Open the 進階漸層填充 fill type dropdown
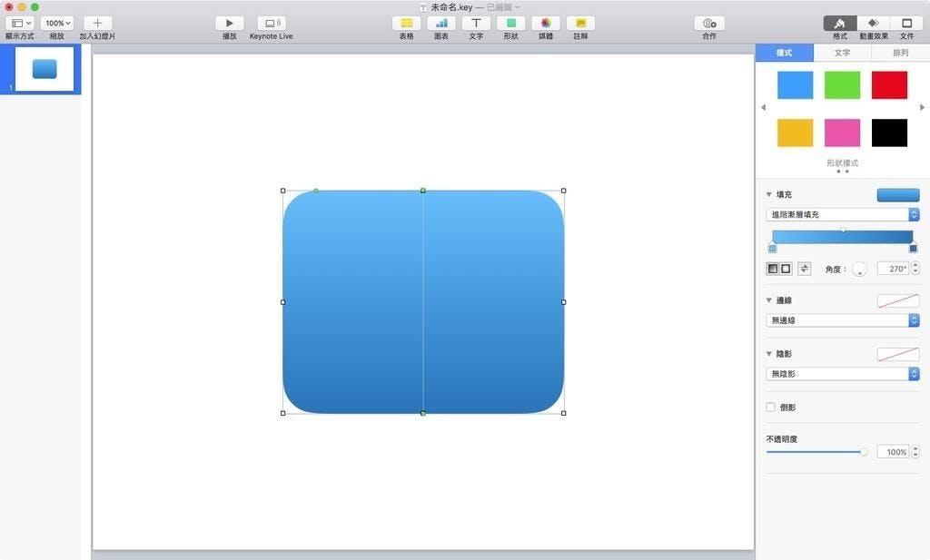The height and width of the screenshot is (560, 930). (842, 215)
